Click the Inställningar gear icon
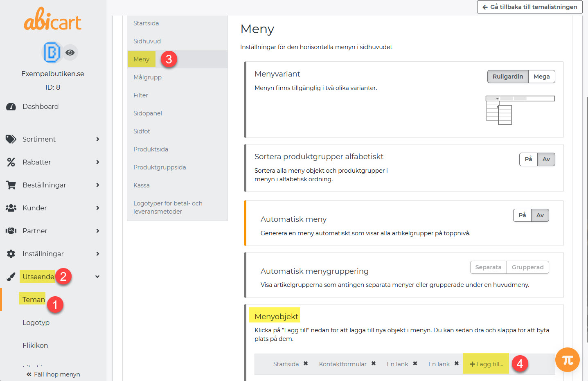 click(x=11, y=254)
